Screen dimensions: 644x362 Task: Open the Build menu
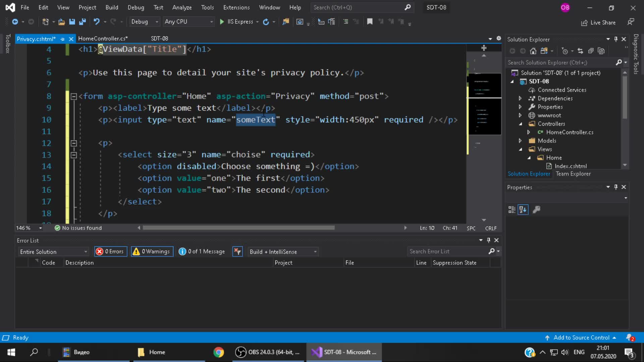112,7
